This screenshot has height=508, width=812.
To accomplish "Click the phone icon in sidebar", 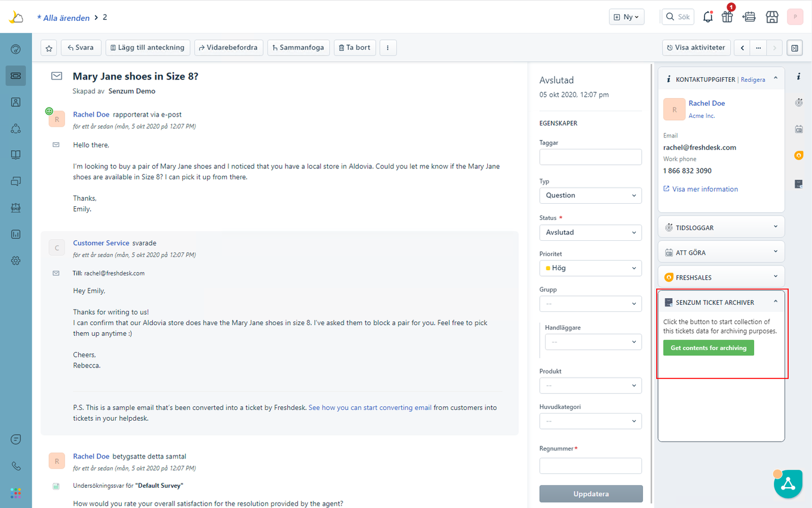I will (x=16, y=466).
